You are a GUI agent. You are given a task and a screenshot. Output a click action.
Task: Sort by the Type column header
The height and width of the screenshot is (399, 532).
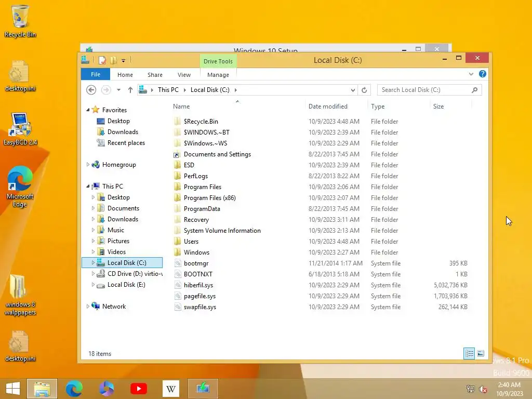(398, 107)
